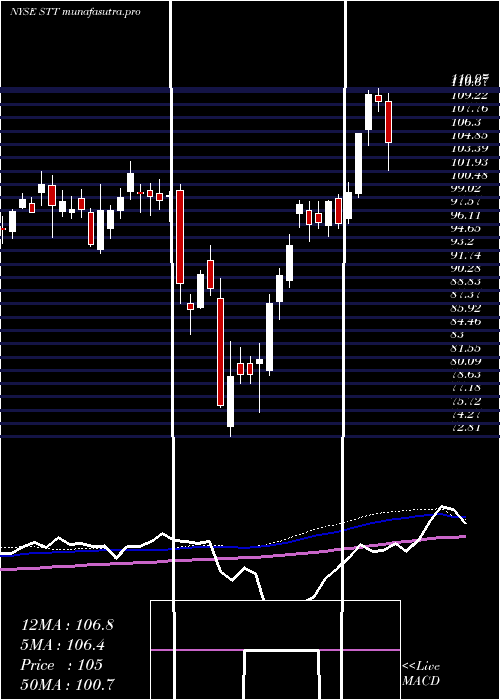Click the NYSE STT munafasutra.pro title
Viewport: 500px width, 700px height.
click(x=75, y=12)
